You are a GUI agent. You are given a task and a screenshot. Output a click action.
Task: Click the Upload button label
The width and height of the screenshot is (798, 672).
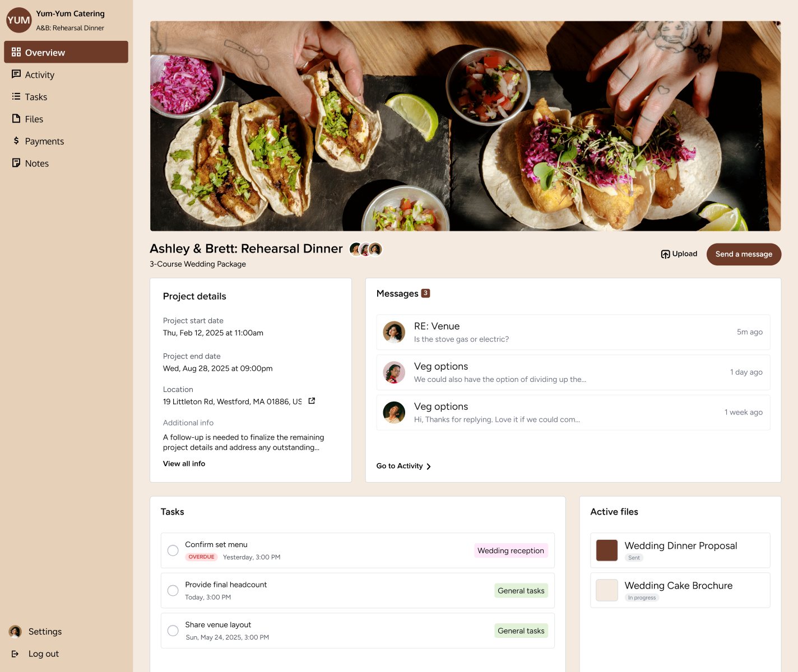[685, 254]
